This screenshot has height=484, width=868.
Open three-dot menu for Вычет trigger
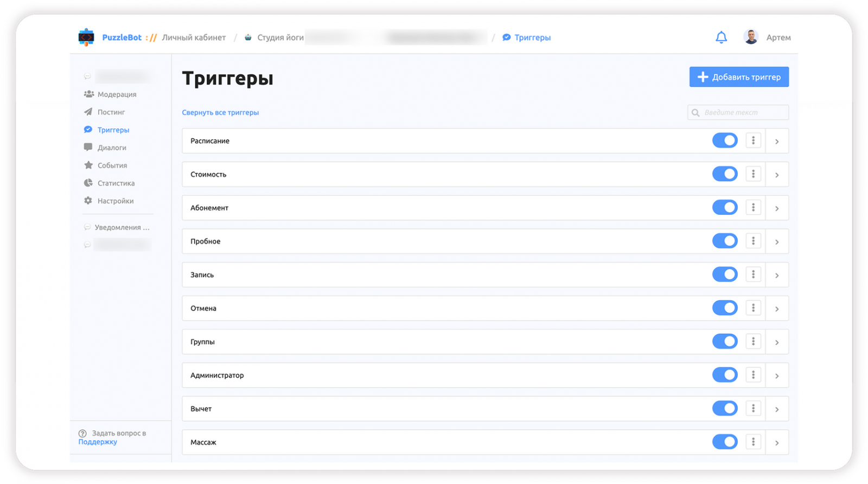[x=753, y=409]
